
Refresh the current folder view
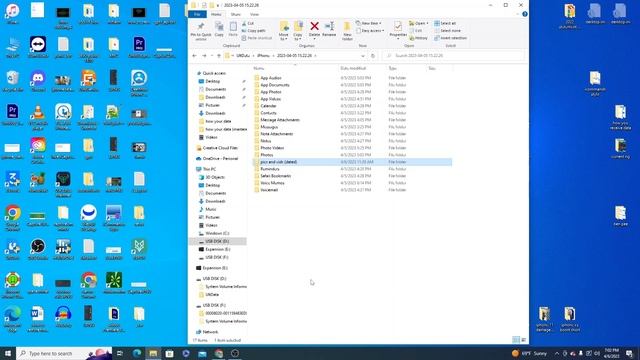(373, 56)
